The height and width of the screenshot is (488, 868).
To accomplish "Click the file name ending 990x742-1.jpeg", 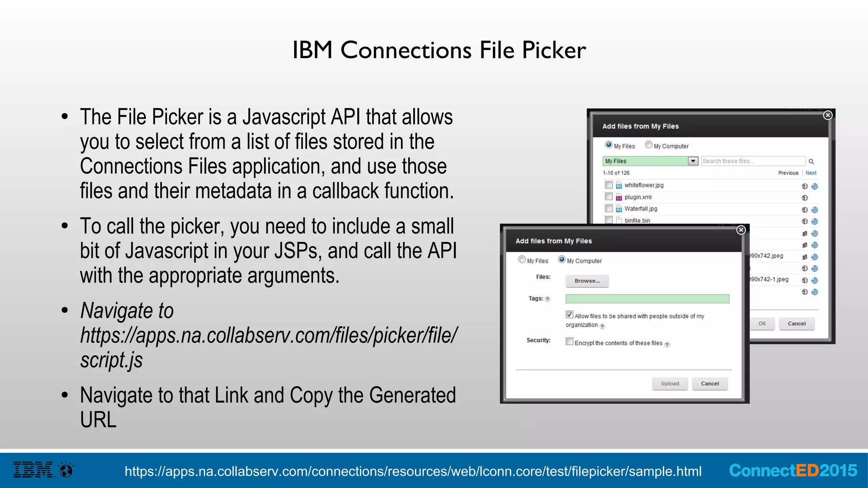I will coord(769,279).
